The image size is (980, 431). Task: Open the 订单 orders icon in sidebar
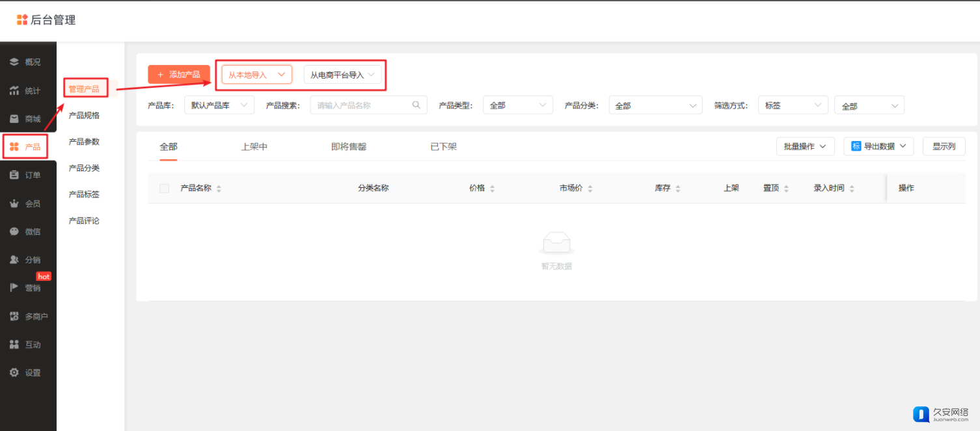[14, 175]
